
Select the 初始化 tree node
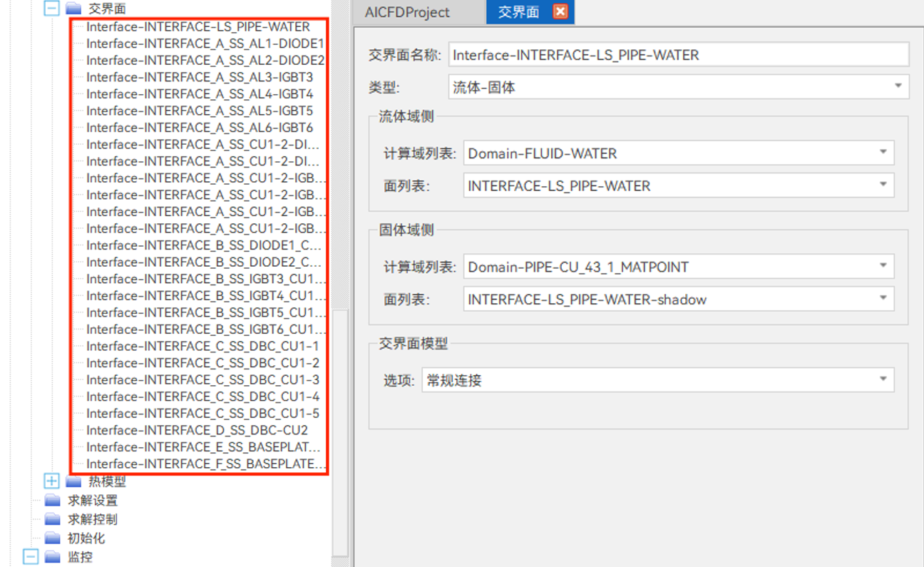[x=86, y=538]
